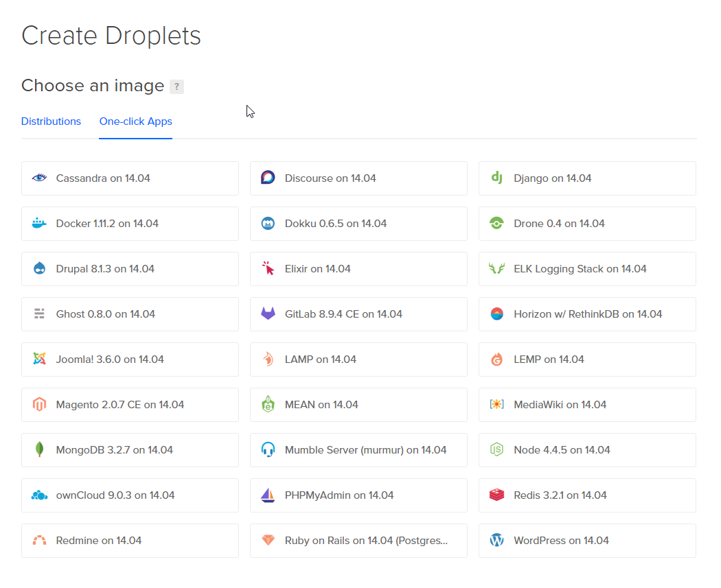Choose Drone 0.4 on 14.04
Viewport: 721px width, 588px height.
587,224
